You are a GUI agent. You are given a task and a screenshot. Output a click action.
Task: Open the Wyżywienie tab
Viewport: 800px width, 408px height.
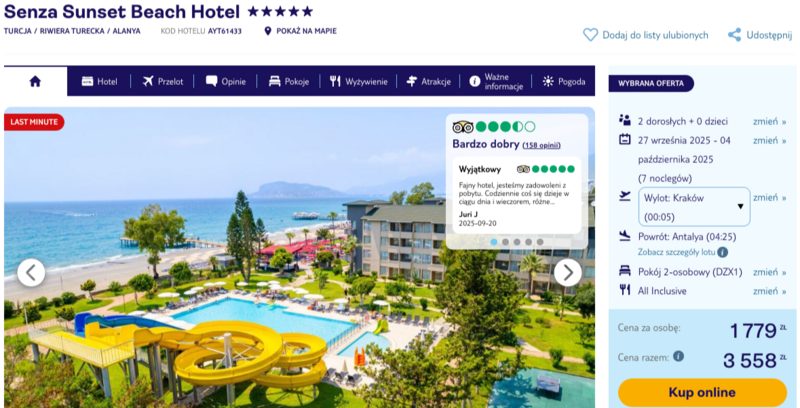[359, 82]
